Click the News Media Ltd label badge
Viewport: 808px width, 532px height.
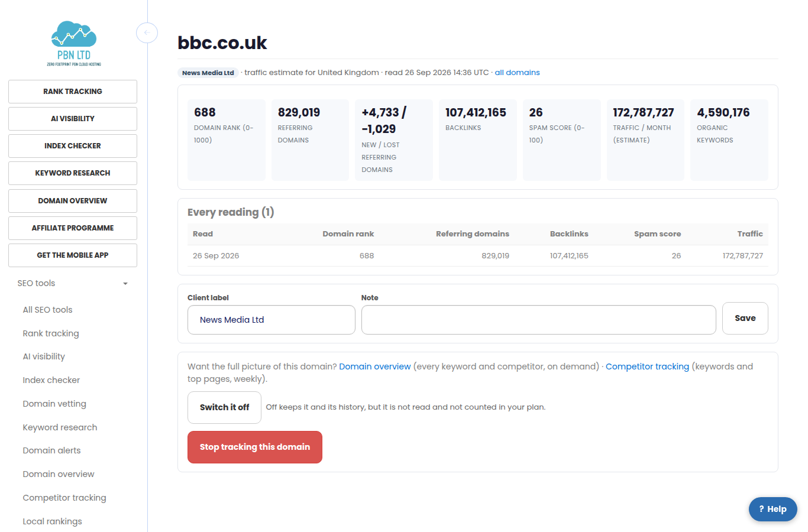tap(208, 73)
